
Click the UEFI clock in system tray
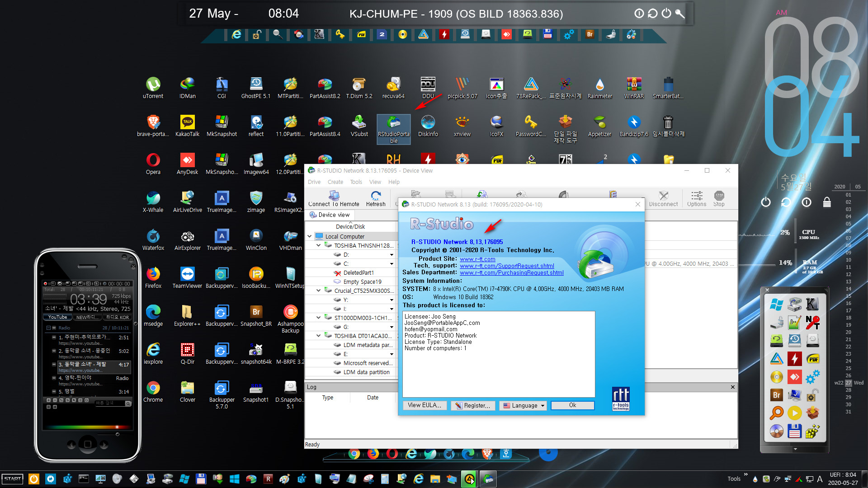pos(843,479)
